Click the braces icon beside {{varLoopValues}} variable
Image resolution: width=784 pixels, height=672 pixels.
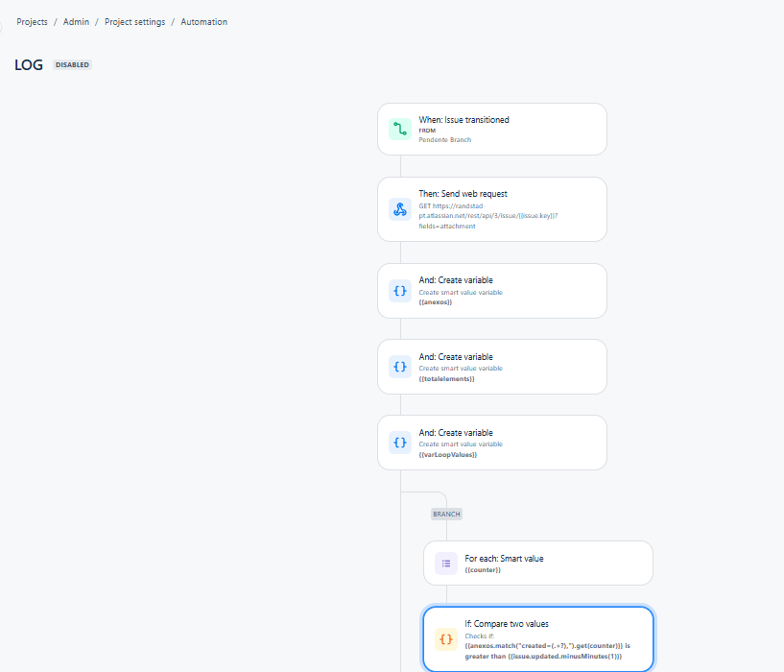[400, 443]
